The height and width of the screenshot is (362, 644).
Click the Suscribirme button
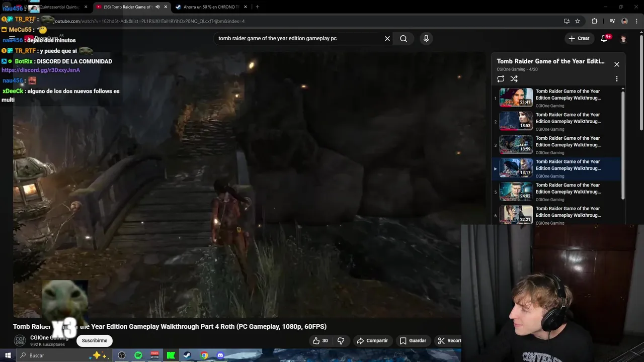[95, 341]
